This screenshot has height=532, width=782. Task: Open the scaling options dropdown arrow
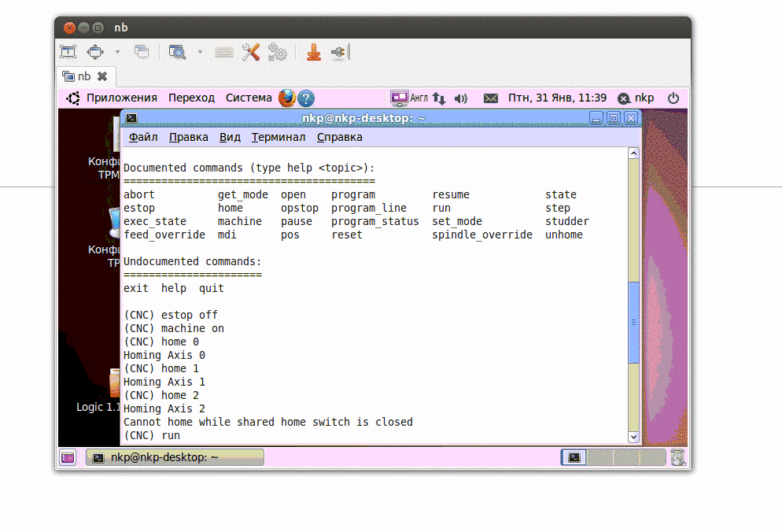(x=200, y=51)
